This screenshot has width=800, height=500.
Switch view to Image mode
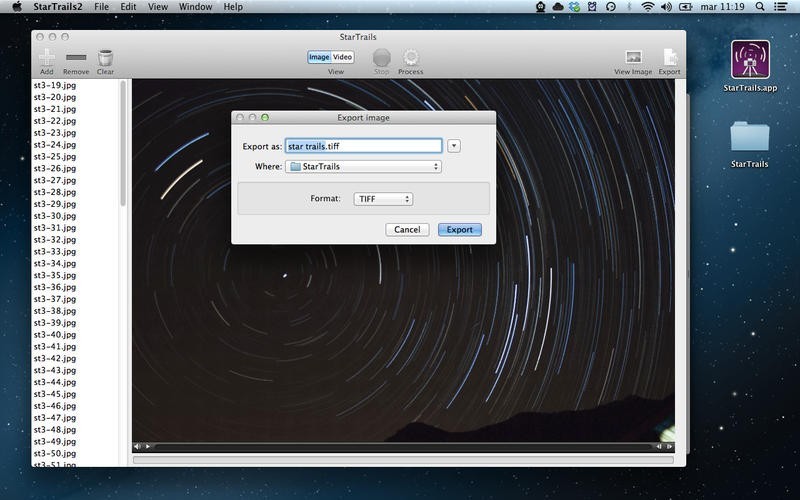[319, 57]
